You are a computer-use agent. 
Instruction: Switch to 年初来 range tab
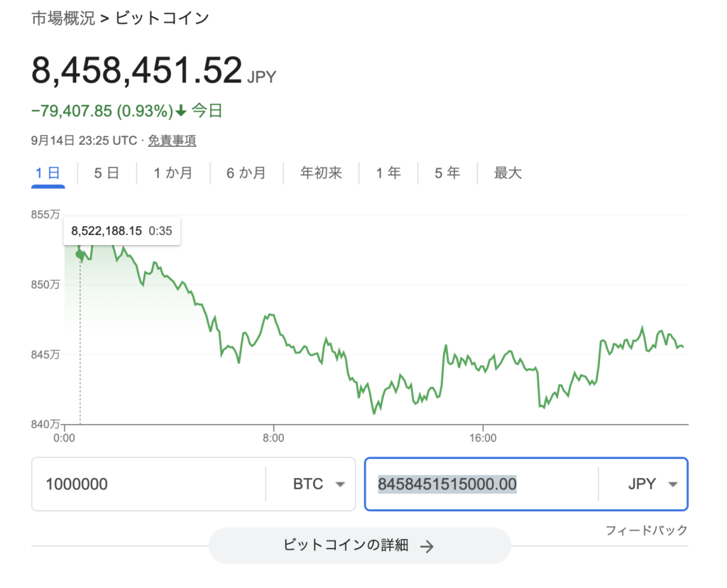pos(321,173)
